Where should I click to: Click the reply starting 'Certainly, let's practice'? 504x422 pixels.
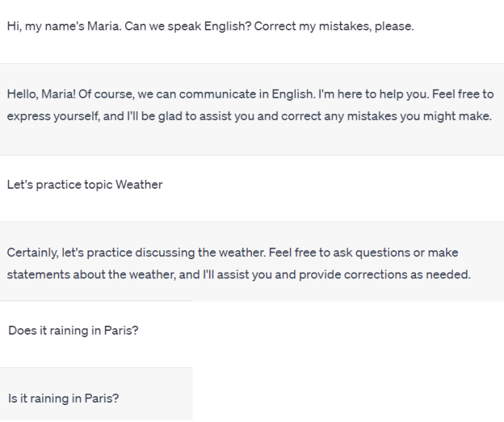[x=239, y=264]
